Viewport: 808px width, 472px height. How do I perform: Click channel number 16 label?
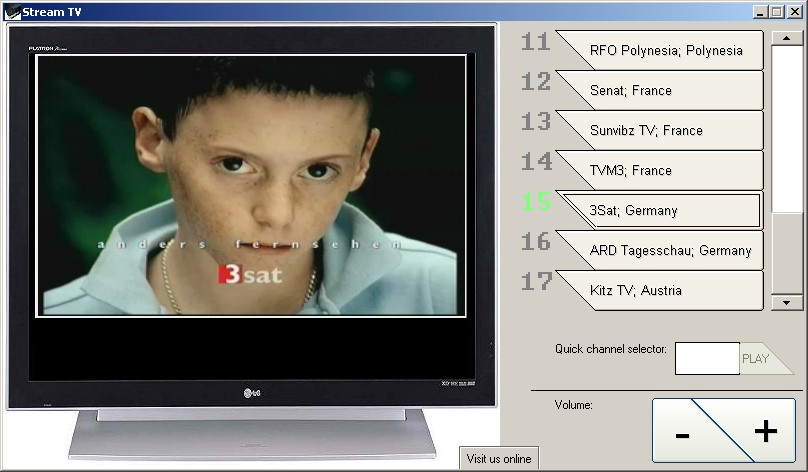(536, 242)
